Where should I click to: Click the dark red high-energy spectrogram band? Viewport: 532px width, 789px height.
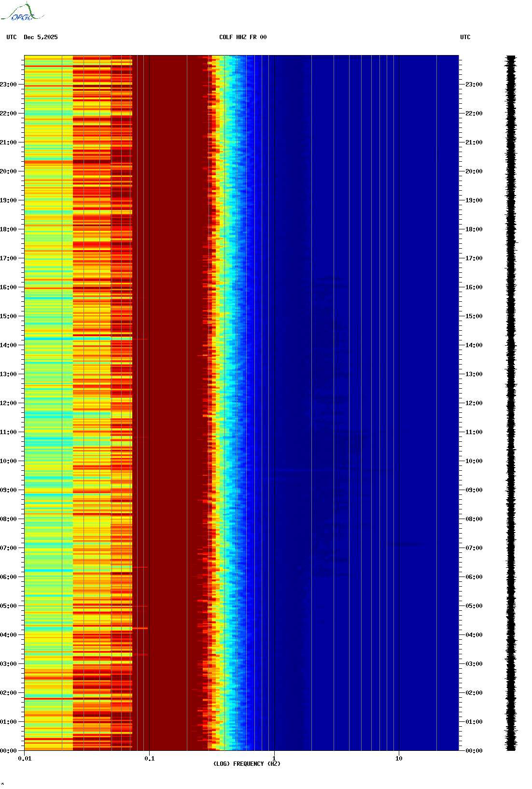tap(169, 403)
